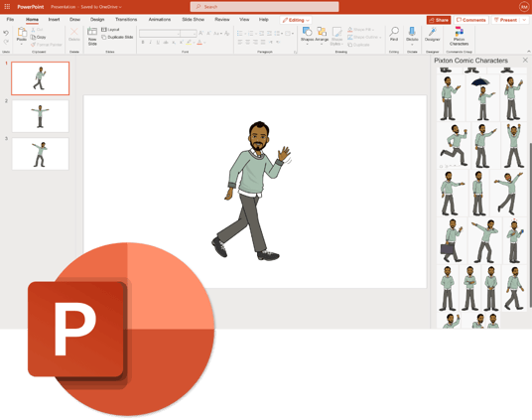This screenshot has width=532, height=420.
Task: Click the account avatar icon
Action: tap(523, 6)
